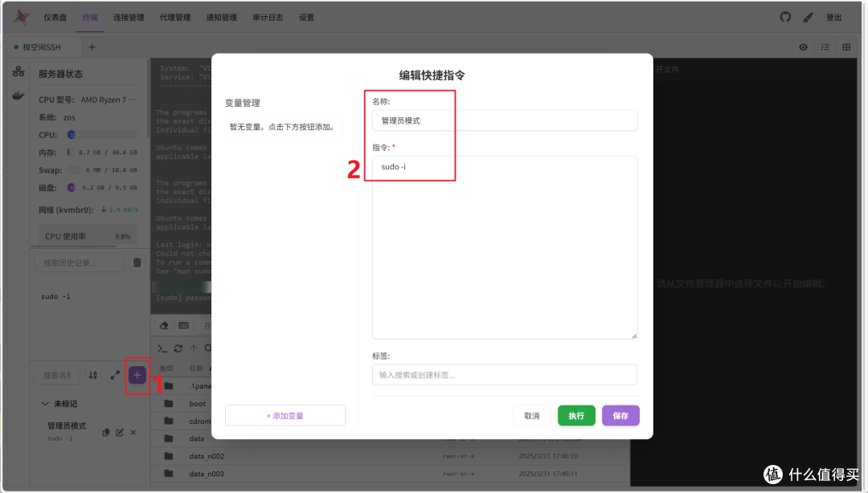Open 设置 menu
The image size is (868, 493).
click(x=306, y=17)
